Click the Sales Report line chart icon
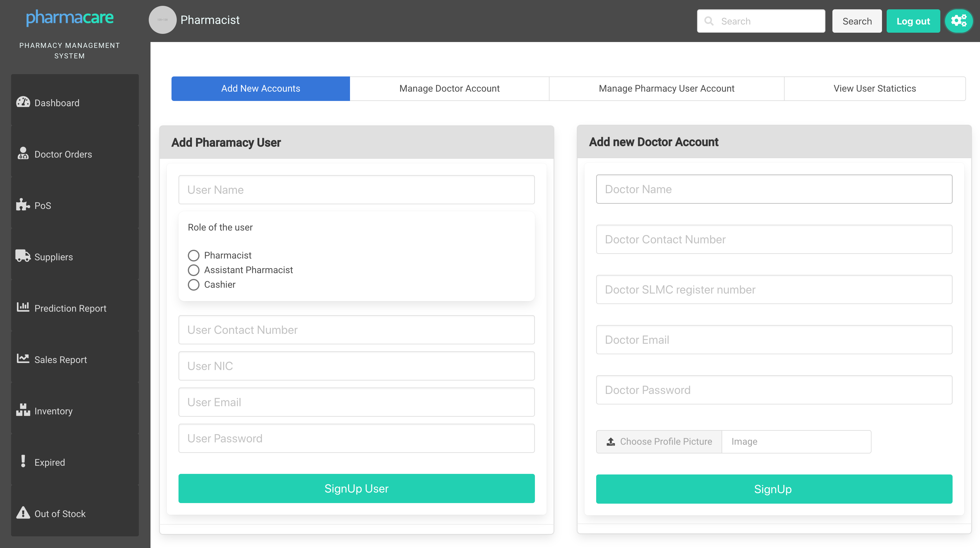The height and width of the screenshot is (548, 980). 23,359
